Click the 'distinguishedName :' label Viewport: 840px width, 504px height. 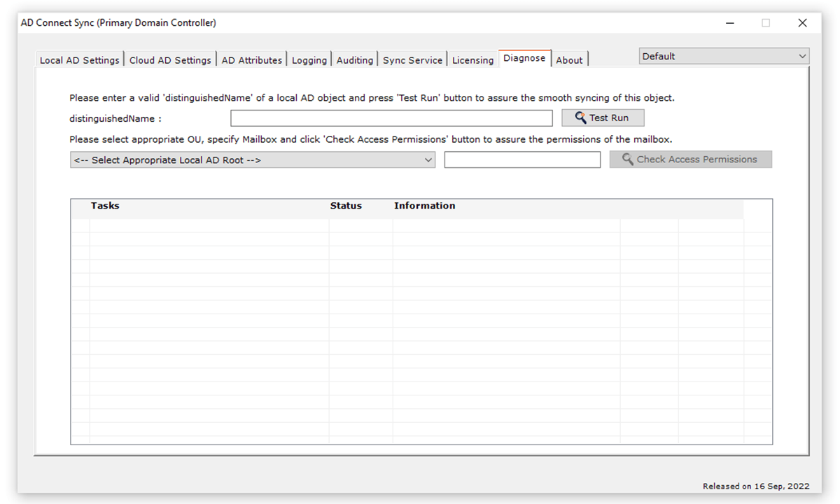point(115,118)
